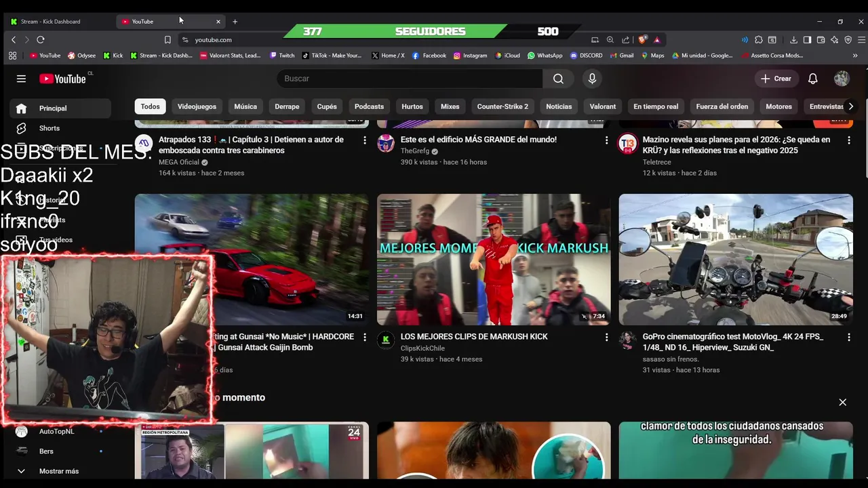Switch to Stream - Kick Dashboard tab
Image resolution: width=868 pixels, height=488 pixels.
(x=58, y=22)
